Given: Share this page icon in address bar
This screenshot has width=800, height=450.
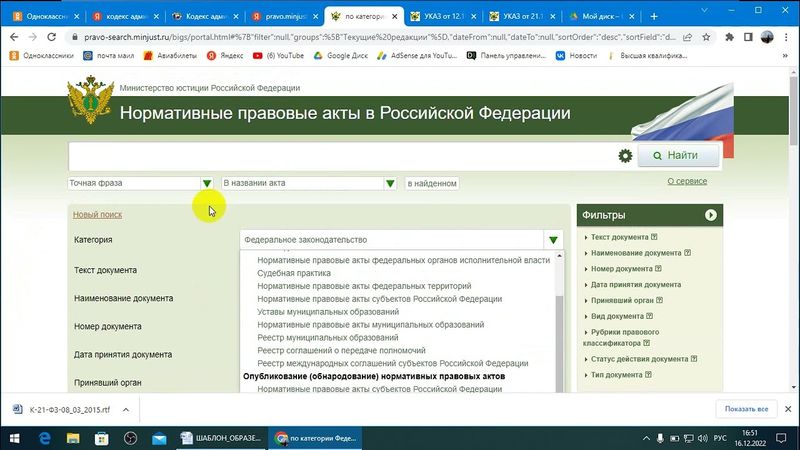Looking at the screenshot, I should coord(688,37).
